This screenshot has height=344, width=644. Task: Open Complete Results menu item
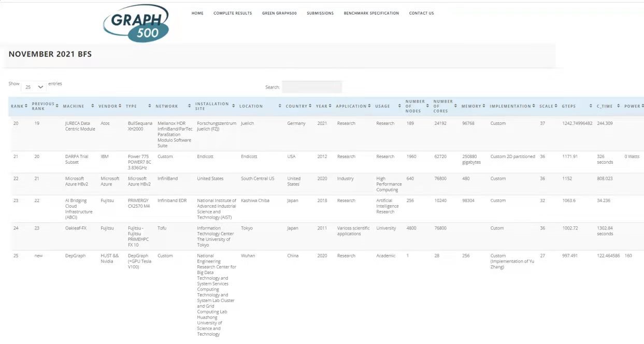click(233, 13)
